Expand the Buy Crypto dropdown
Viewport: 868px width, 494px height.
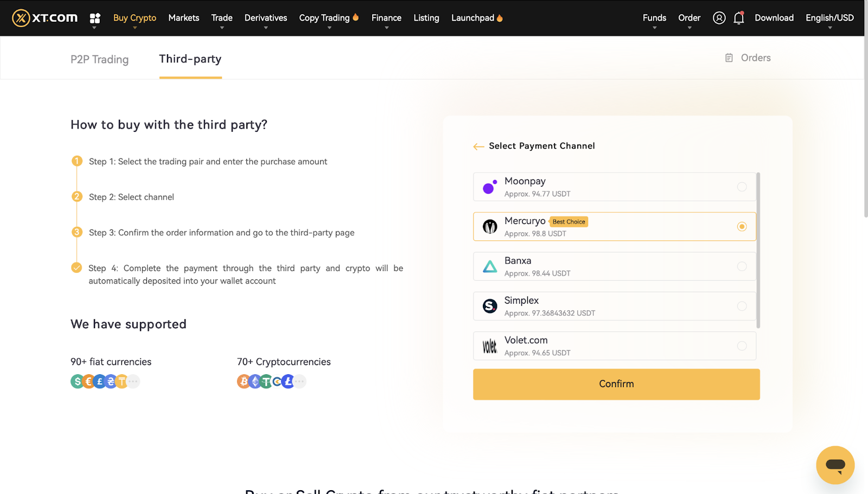(135, 18)
